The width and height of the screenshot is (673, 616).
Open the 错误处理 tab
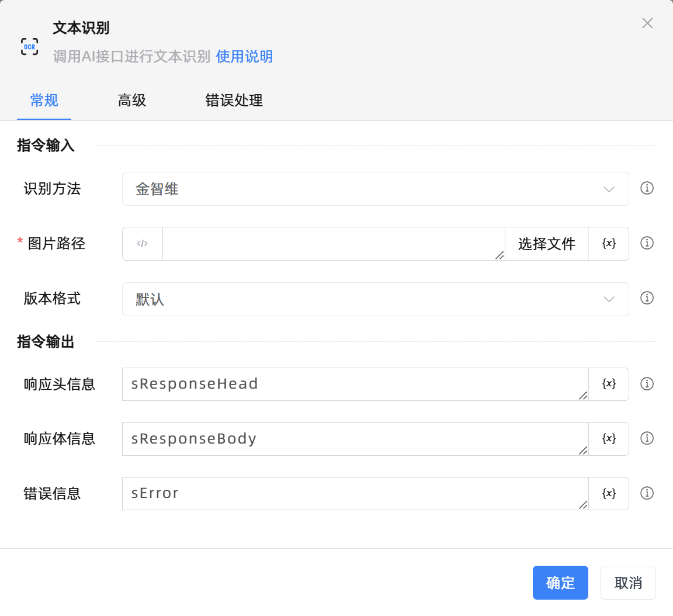234,101
